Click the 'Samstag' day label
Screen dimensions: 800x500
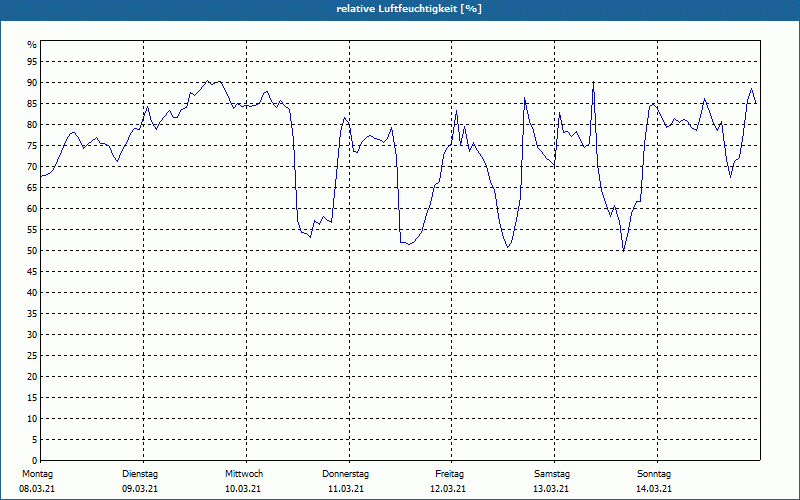pos(552,474)
